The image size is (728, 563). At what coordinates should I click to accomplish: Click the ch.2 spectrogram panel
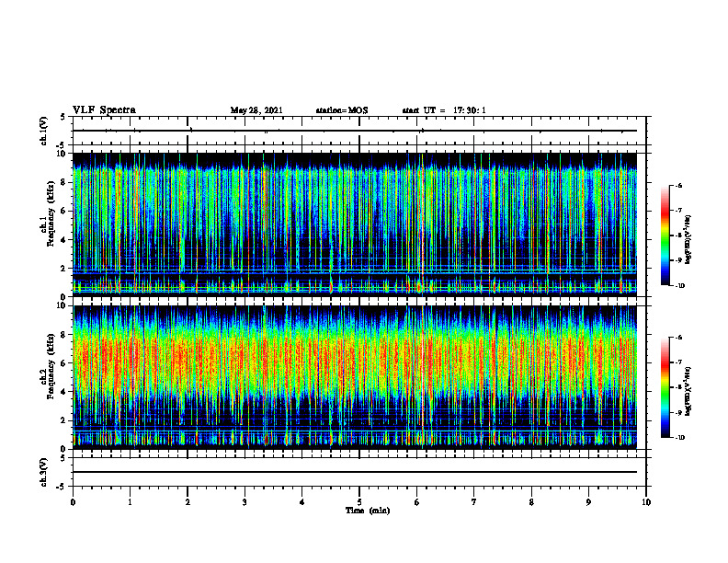[355, 377]
